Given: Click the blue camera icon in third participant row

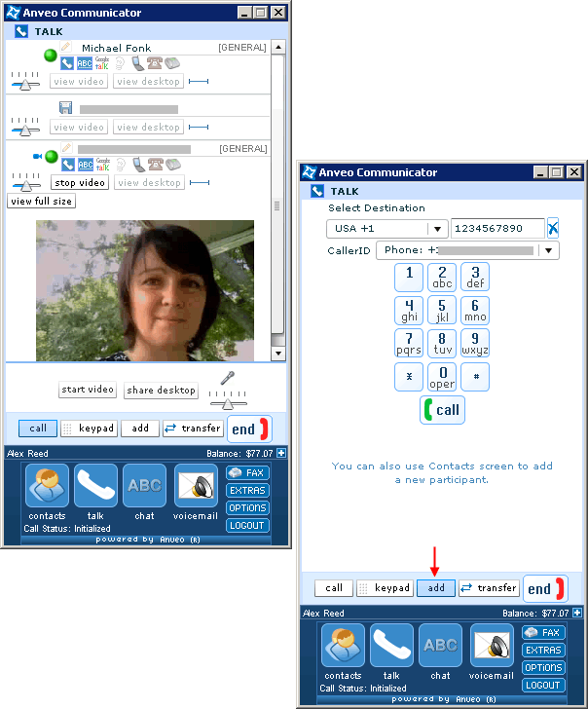Looking at the screenshot, I should [38, 157].
